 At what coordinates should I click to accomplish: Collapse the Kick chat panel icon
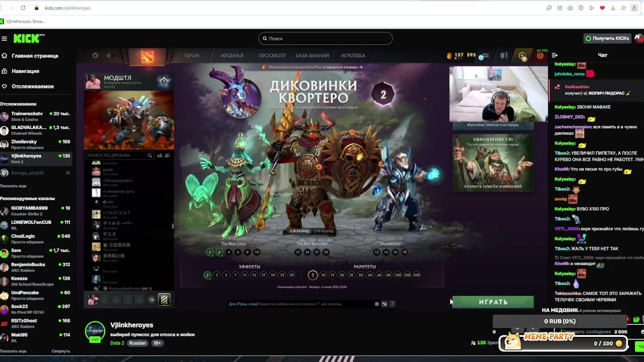(x=554, y=55)
